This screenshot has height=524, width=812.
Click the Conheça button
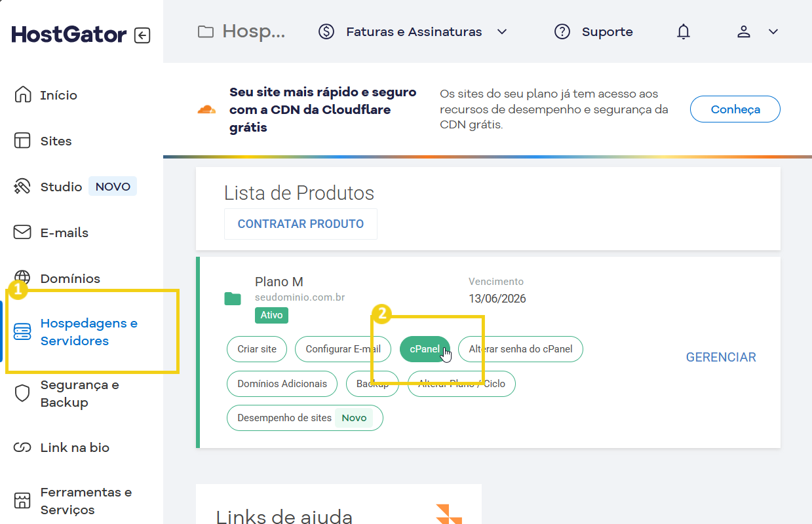[735, 109]
